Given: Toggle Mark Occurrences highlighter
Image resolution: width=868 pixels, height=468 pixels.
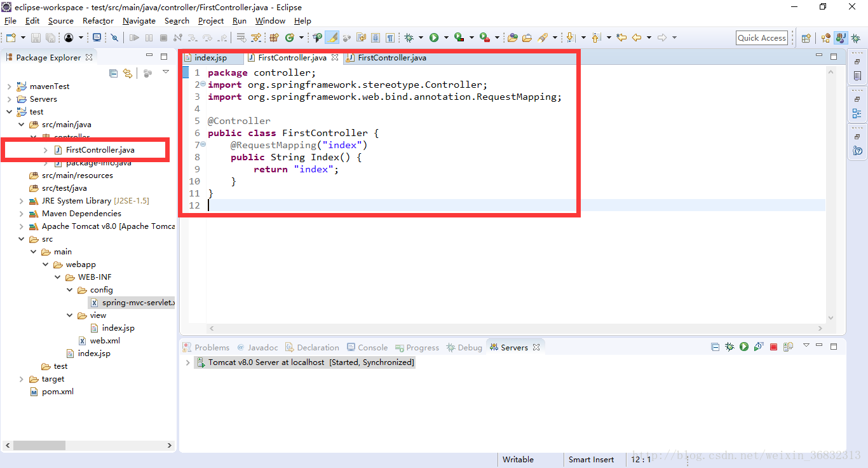Looking at the screenshot, I should tap(332, 38).
